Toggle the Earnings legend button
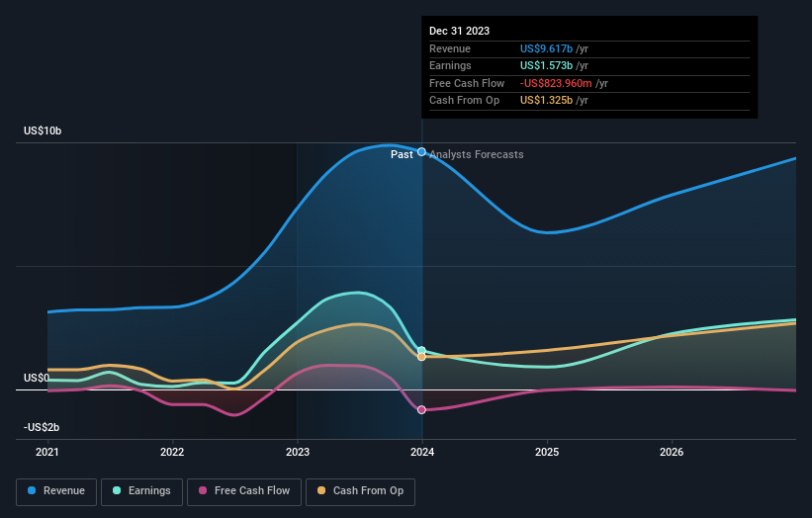 click(141, 491)
